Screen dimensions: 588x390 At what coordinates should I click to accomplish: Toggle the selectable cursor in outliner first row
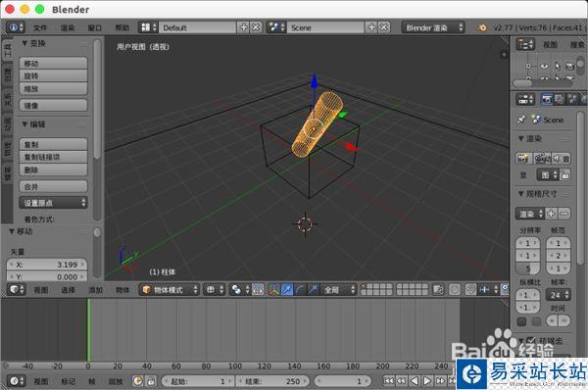tap(558, 67)
